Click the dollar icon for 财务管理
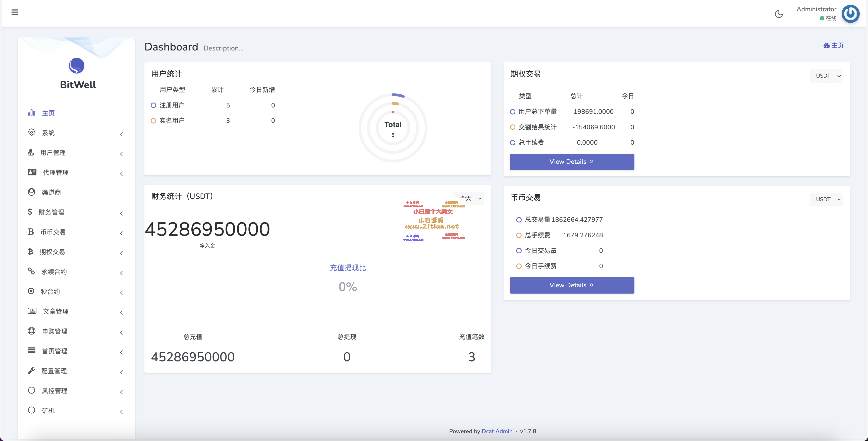Viewport: 868px width, 441px height. click(x=30, y=212)
